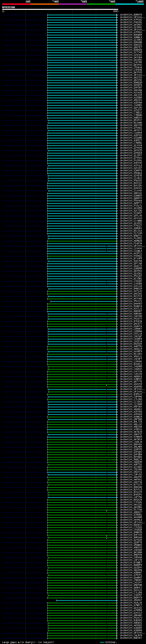The height and width of the screenshot is (644, 146).
Task: Select the UniRef100_B9GW65 label
Action: (x=131, y=35)
